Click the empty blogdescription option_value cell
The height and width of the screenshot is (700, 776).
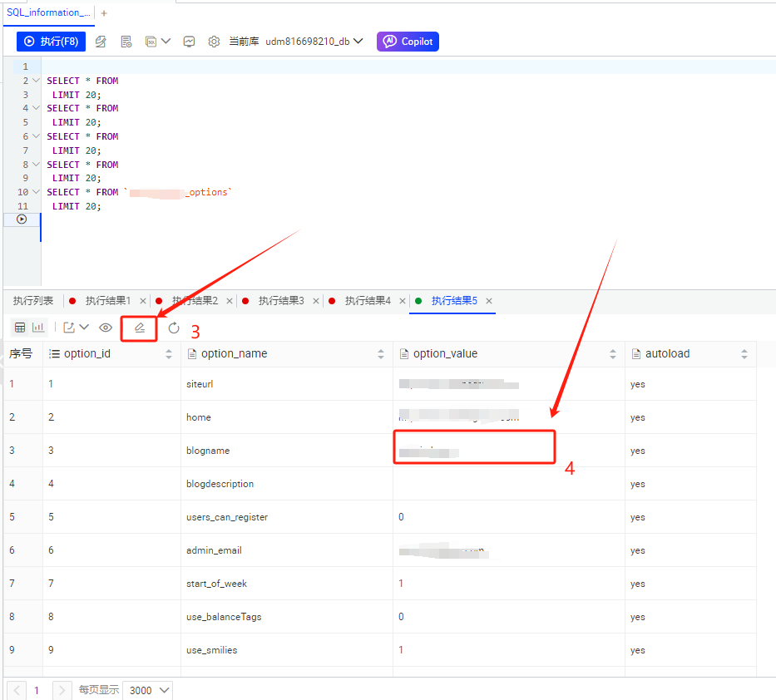coord(509,483)
